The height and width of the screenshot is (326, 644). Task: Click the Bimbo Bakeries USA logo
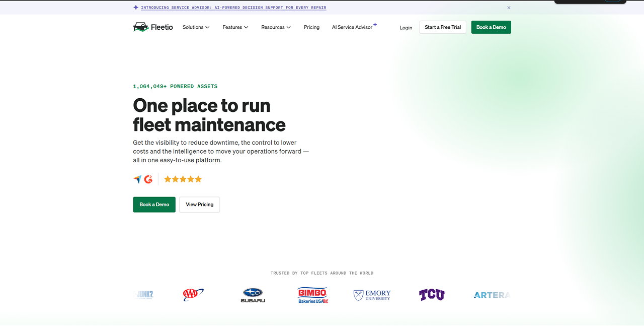tap(313, 295)
